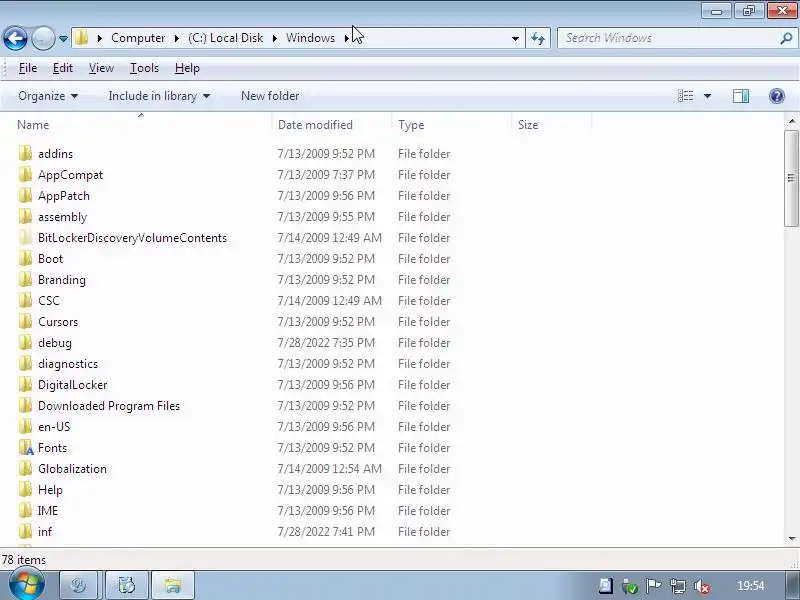Select the diagnostics folder icon

click(x=25, y=363)
